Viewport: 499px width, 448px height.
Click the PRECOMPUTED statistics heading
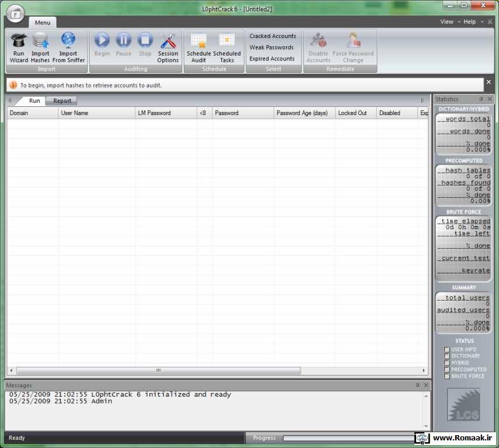coord(463,161)
